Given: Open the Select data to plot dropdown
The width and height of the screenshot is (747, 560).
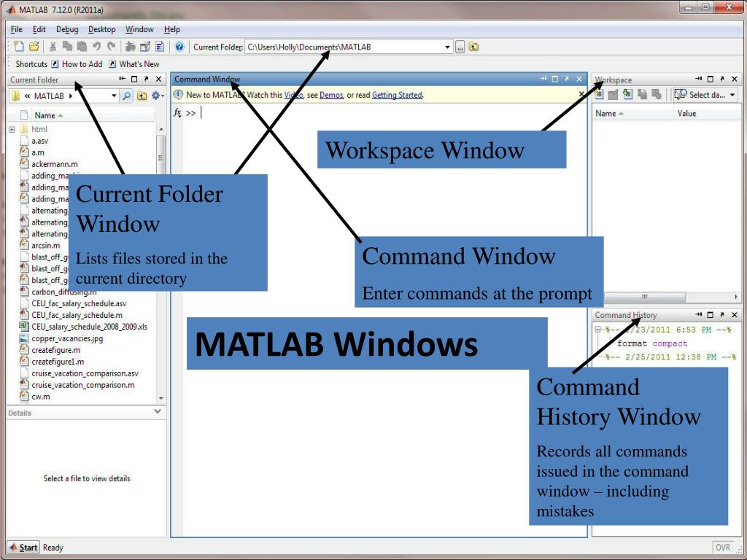Looking at the screenshot, I should pos(732,95).
